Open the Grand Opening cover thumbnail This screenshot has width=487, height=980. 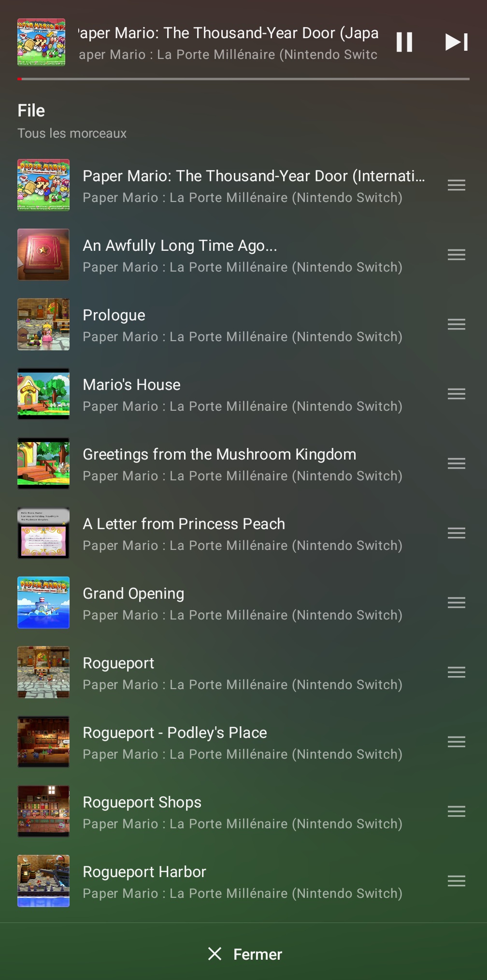(43, 603)
